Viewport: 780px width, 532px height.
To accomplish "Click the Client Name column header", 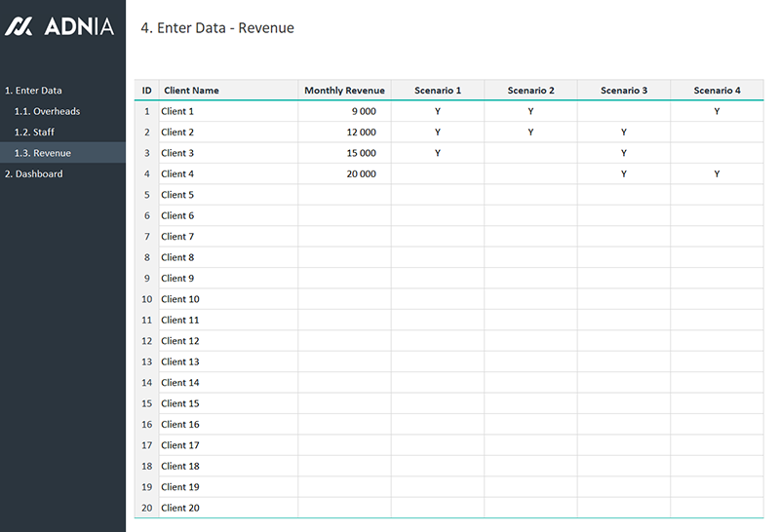I will click(x=227, y=91).
